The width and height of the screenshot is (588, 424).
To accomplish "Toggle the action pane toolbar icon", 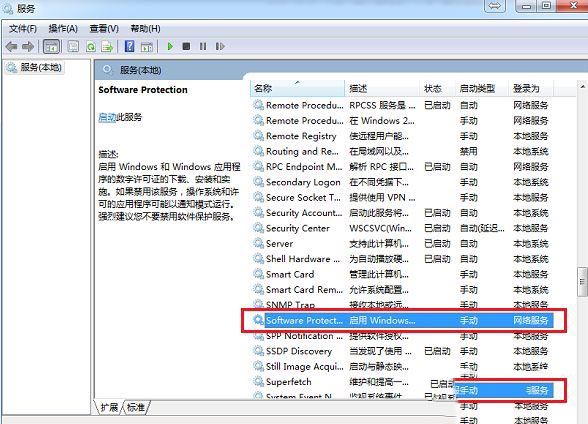I will 147,46.
